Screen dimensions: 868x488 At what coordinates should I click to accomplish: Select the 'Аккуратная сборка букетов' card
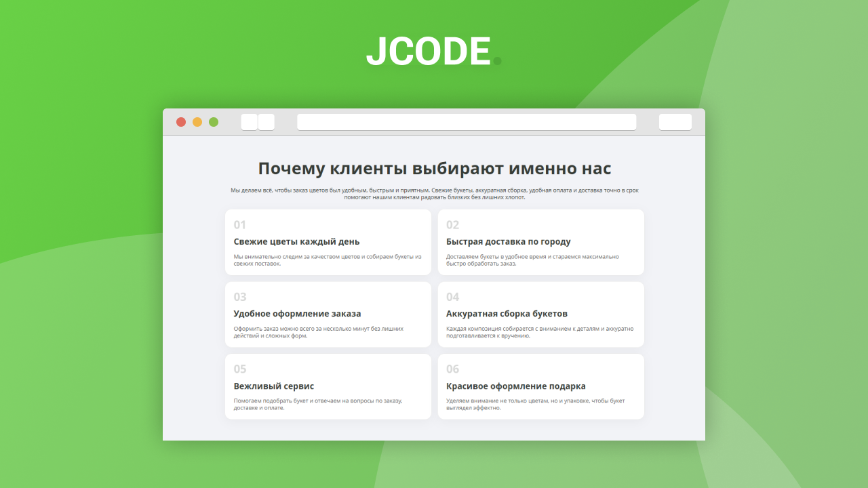click(x=540, y=314)
